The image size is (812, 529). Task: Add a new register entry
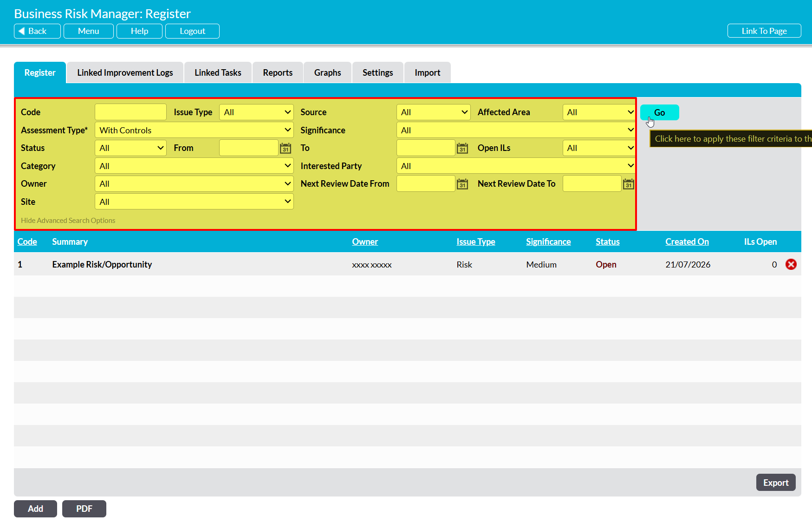coord(35,509)
